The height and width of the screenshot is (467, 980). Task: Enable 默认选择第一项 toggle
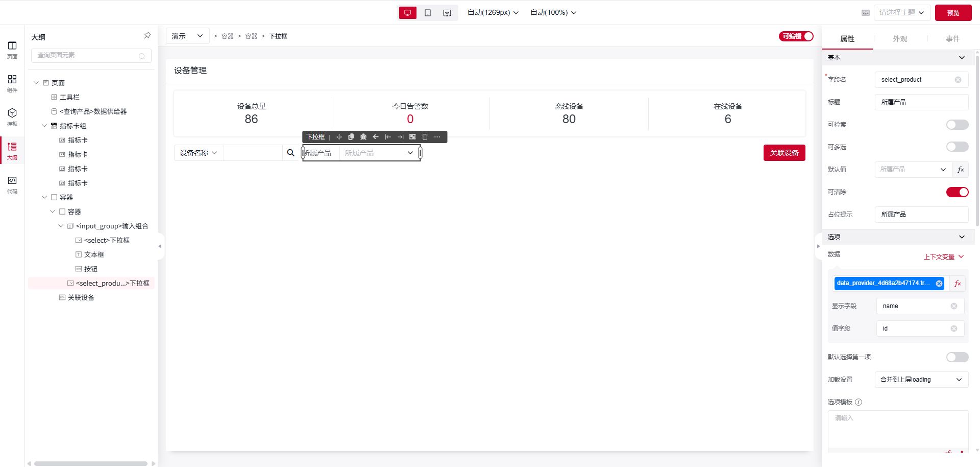coord(957,357)
